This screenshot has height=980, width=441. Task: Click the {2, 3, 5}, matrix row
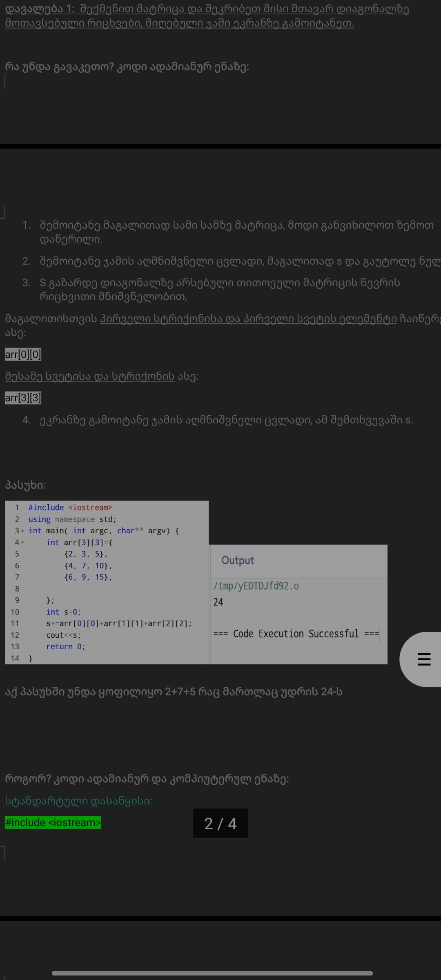[86, 554]
